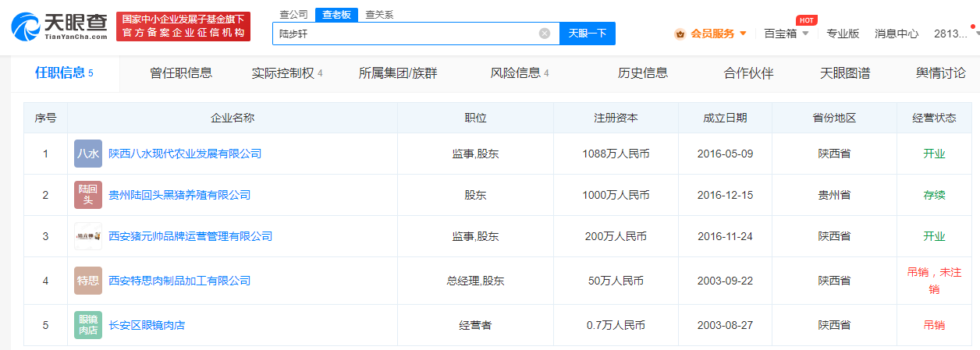Click the 总经理,股东 position cell

pos(476,281)
